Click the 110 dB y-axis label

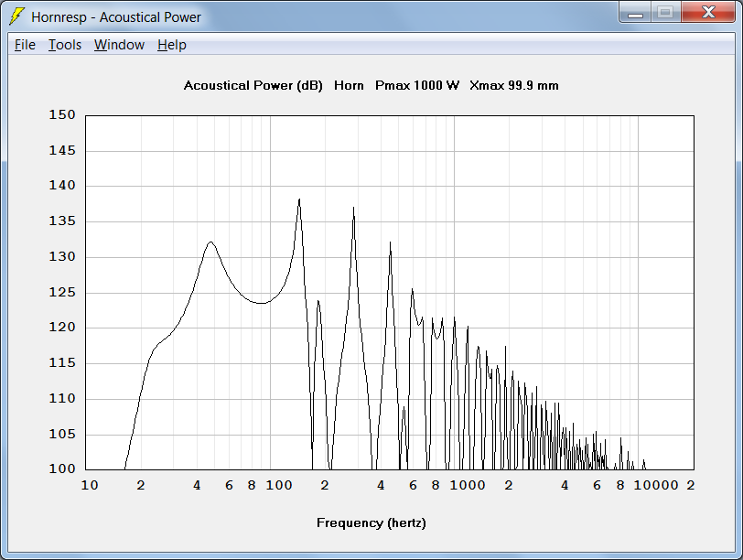62,398
